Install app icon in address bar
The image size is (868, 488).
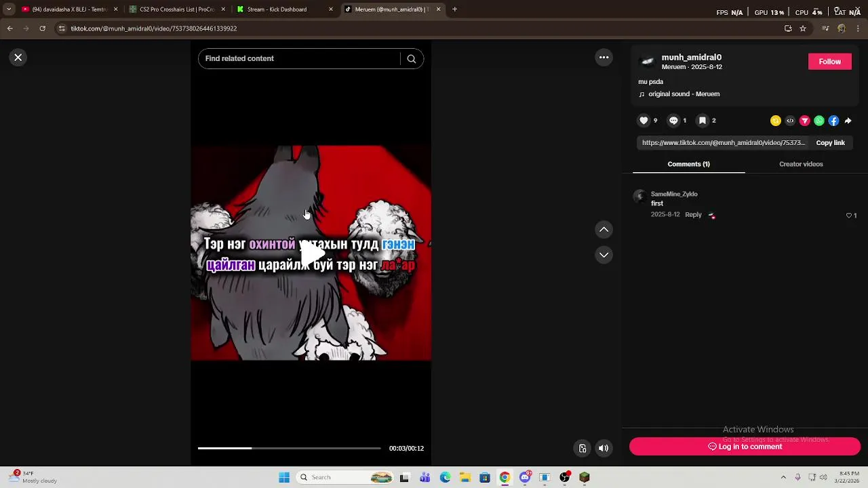point(788,28)
